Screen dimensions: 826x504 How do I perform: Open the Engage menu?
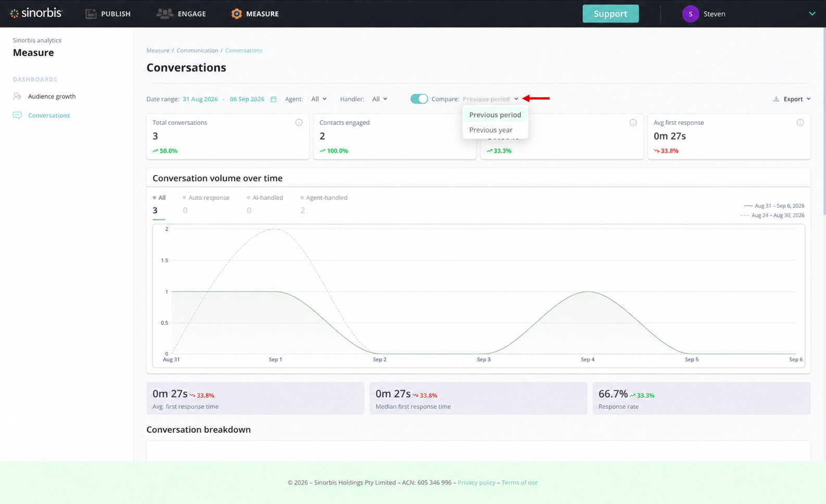click(x=181, y=14)
